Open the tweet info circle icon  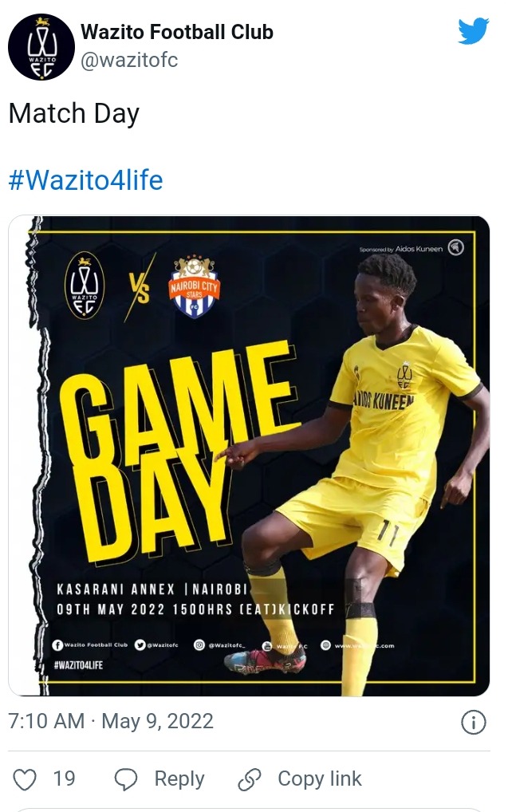[x=473, y=722]
